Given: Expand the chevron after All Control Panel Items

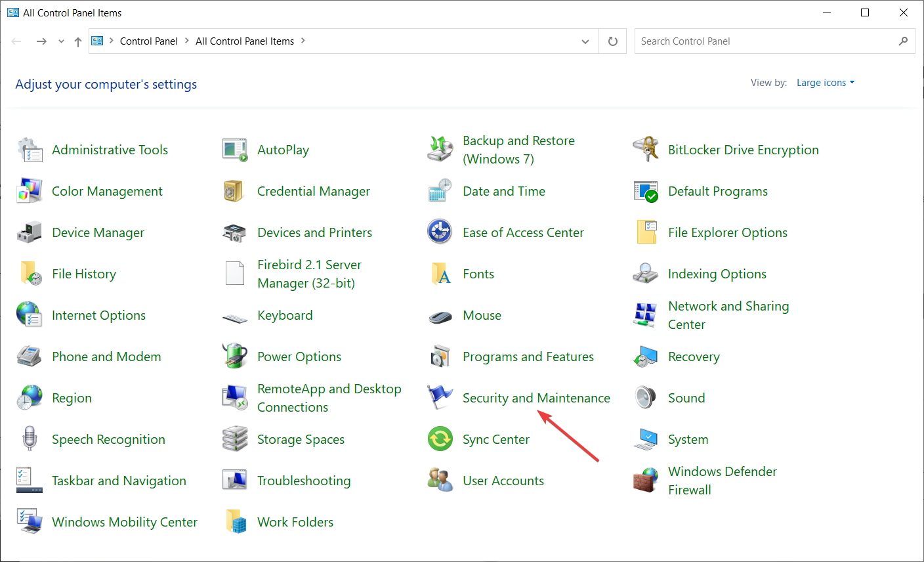Looking at the screenshot, I should pyautogui.click(x=303, y=41).
